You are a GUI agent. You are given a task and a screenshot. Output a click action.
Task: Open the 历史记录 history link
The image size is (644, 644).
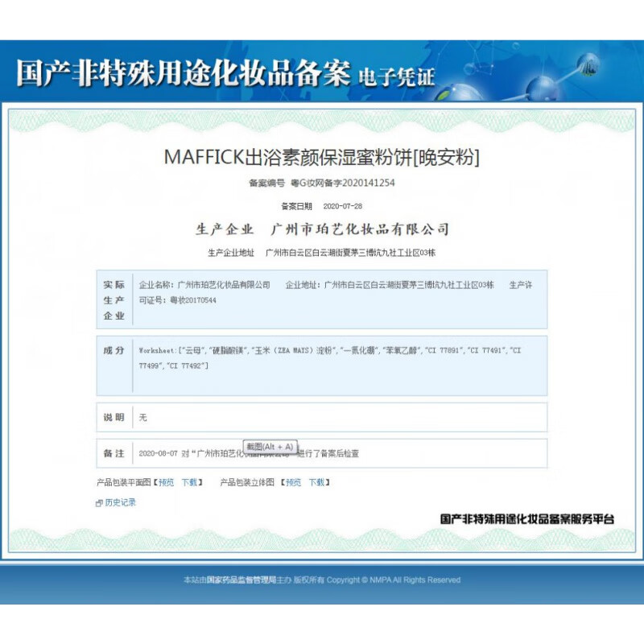120,502
